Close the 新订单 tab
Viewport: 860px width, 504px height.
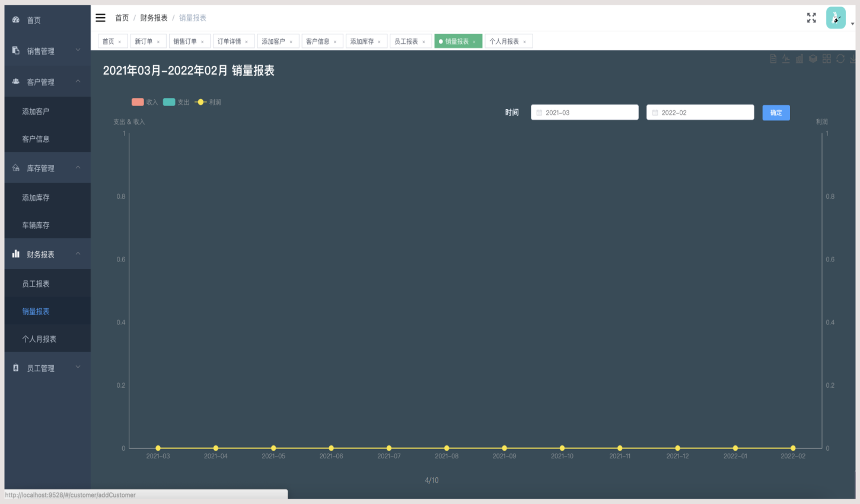pos(158,42)
